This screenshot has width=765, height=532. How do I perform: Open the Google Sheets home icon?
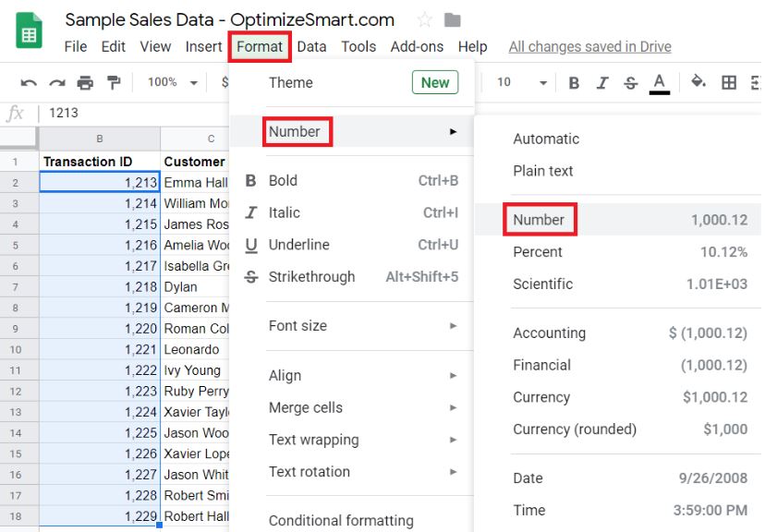point(29,31)
